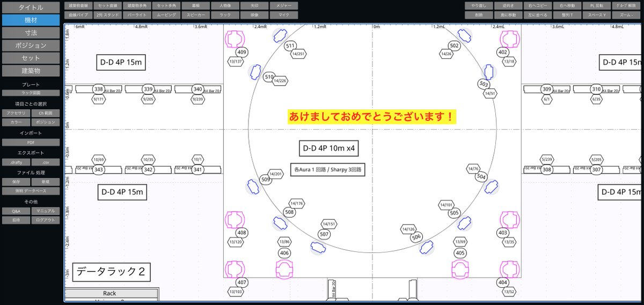The height and width of the screenshot is (305, 644).
Task: Click ポジション under 項目ごとの選択
Action: [x=46, y=122]
